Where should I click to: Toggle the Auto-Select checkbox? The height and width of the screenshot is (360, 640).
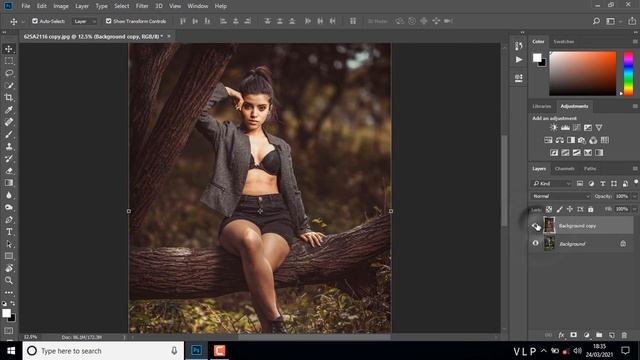coord(35,21)
